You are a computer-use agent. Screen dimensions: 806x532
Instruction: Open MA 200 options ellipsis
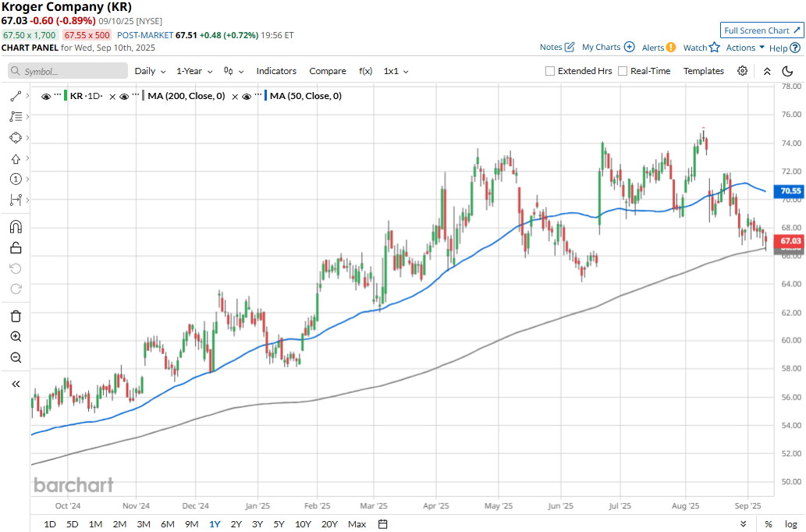(x=135, y=95)
